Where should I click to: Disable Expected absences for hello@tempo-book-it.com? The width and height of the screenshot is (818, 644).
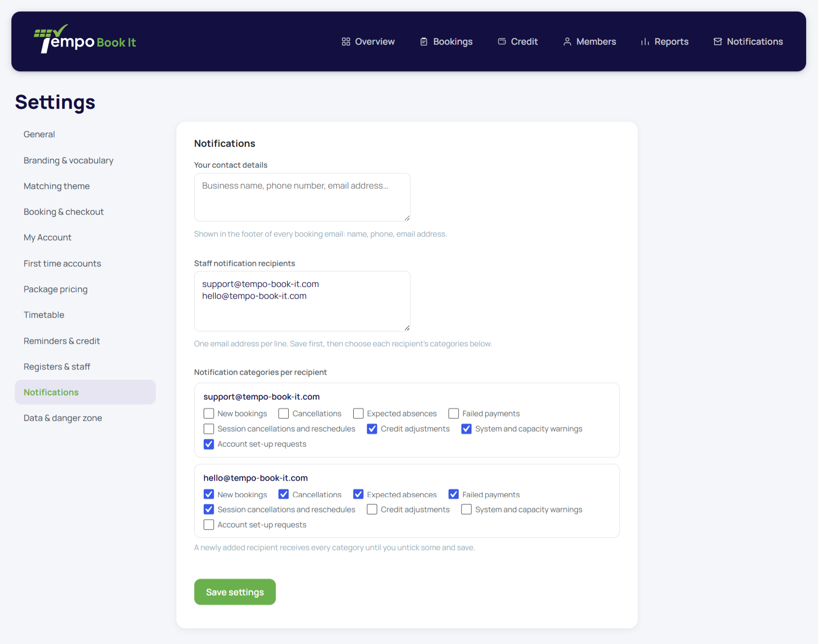pos(358,494)
